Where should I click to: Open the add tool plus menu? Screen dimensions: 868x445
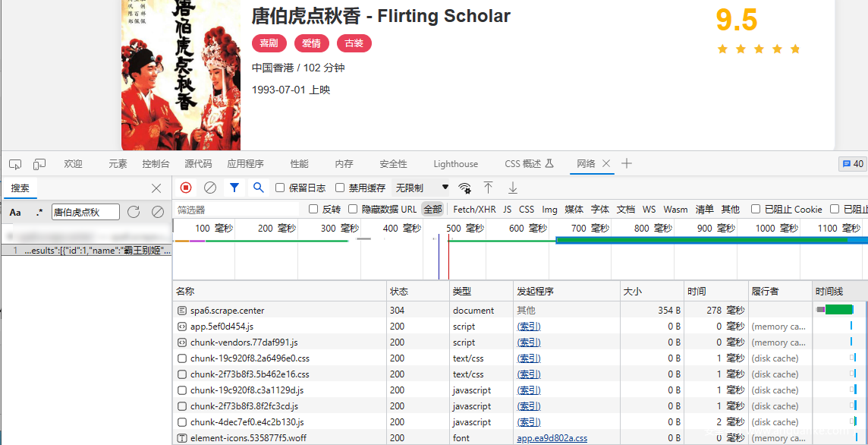pyautogui.click(x=627, y=163)
